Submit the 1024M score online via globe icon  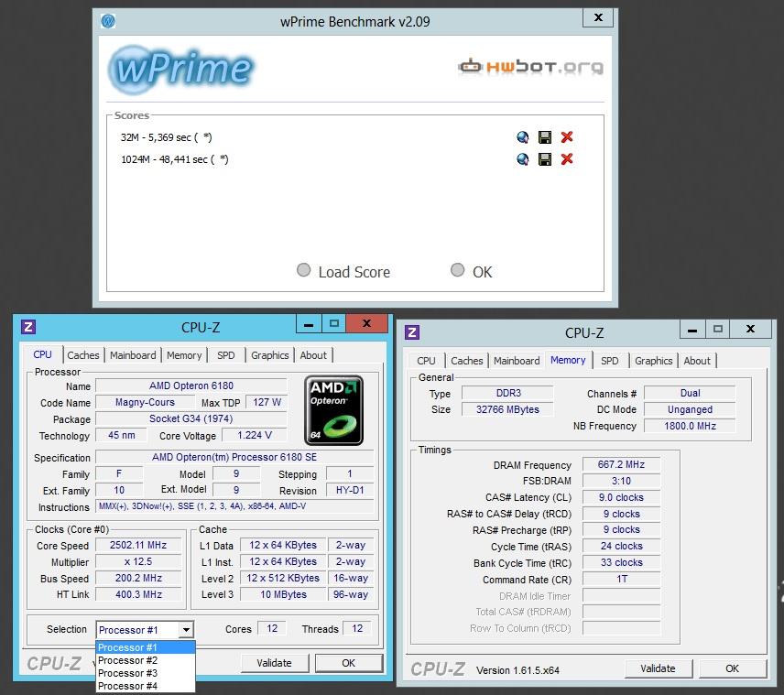pyautogui.click(x=522, y=159)
